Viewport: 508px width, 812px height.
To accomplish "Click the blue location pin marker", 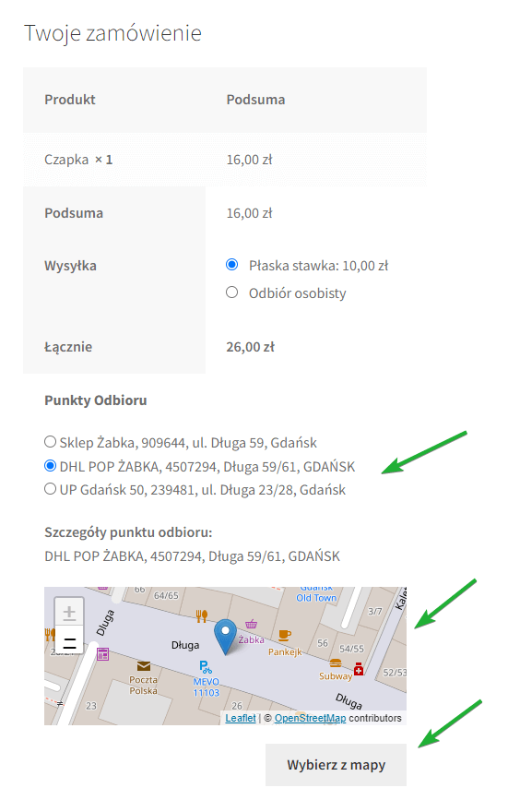I will point(226,637).
